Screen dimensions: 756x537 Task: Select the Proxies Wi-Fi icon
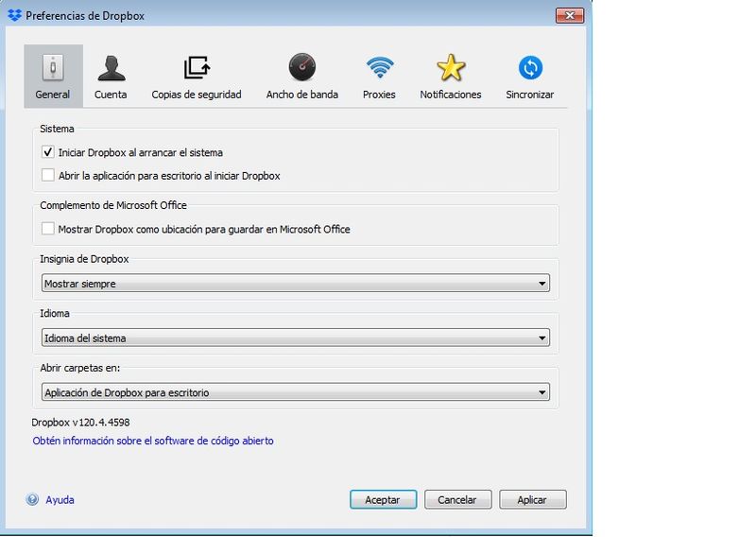(x=379, y=68)
